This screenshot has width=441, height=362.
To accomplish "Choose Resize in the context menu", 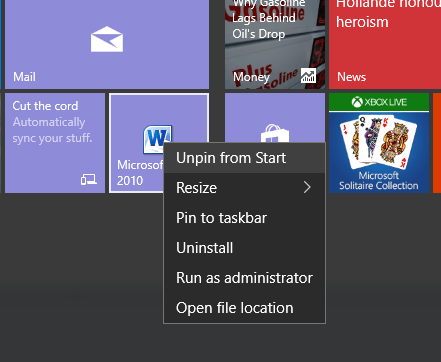I will [x=244, y=188].
